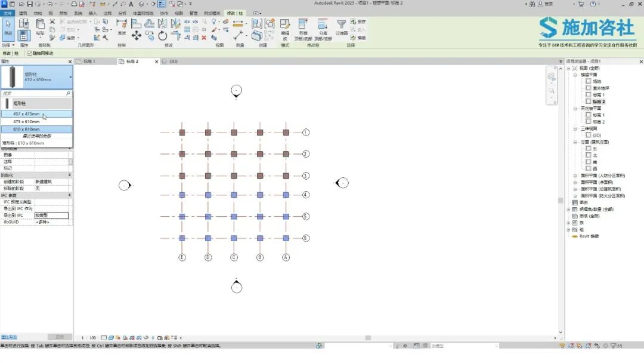The width and height of the screenshot is (644, 363).
Task: Click the Save icon in quick access toolbar
Action: (30, 4)
